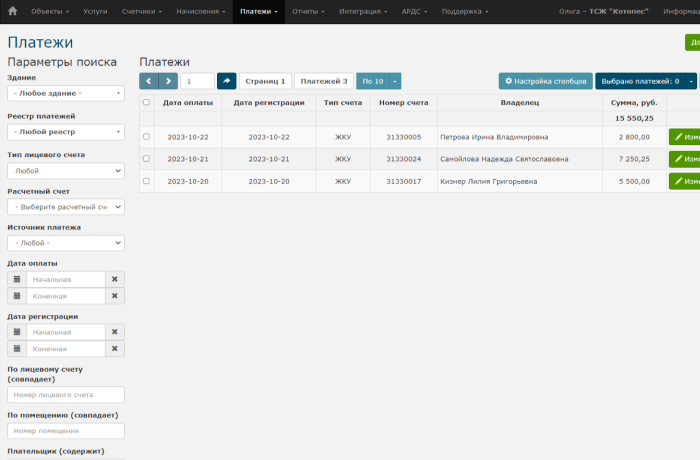Check the payment row dated 2023-10-20
The width and height of the screenshot is (700, 460).
click(x=146, y=181)
